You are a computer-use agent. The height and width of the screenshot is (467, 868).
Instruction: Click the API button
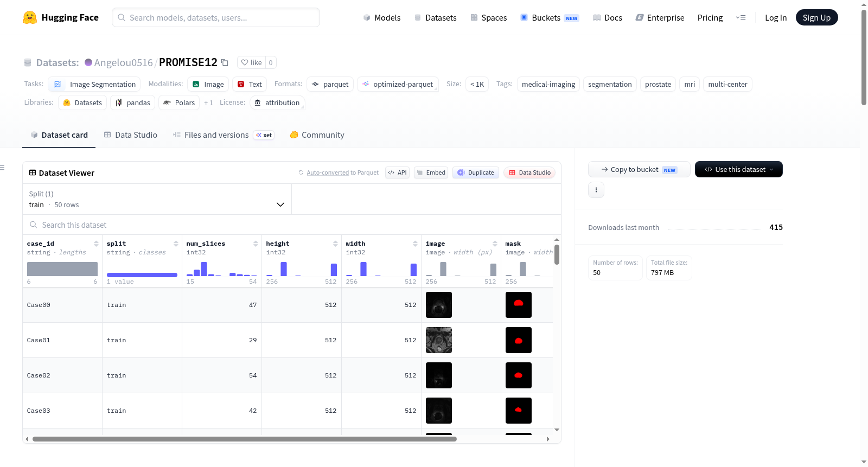point(397,172)
